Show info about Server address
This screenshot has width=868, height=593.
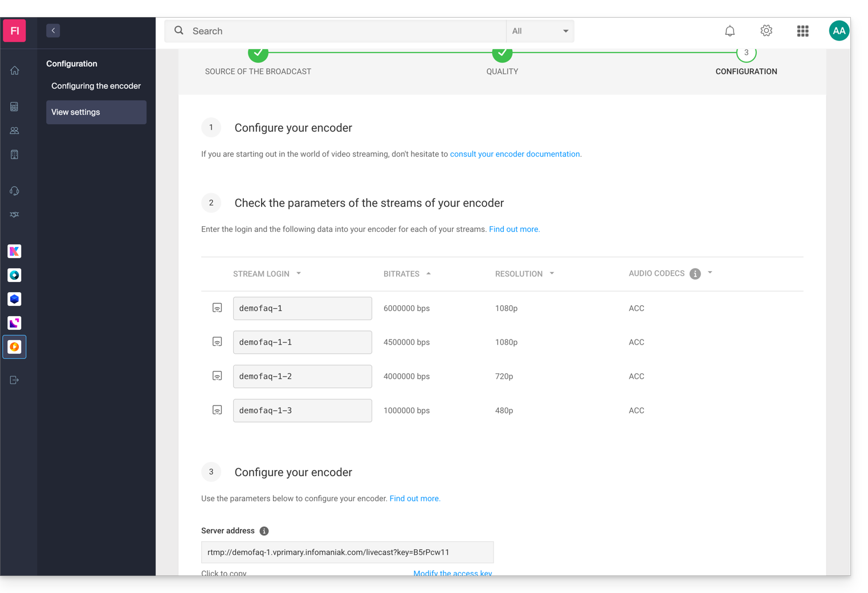tap(264, 531)
